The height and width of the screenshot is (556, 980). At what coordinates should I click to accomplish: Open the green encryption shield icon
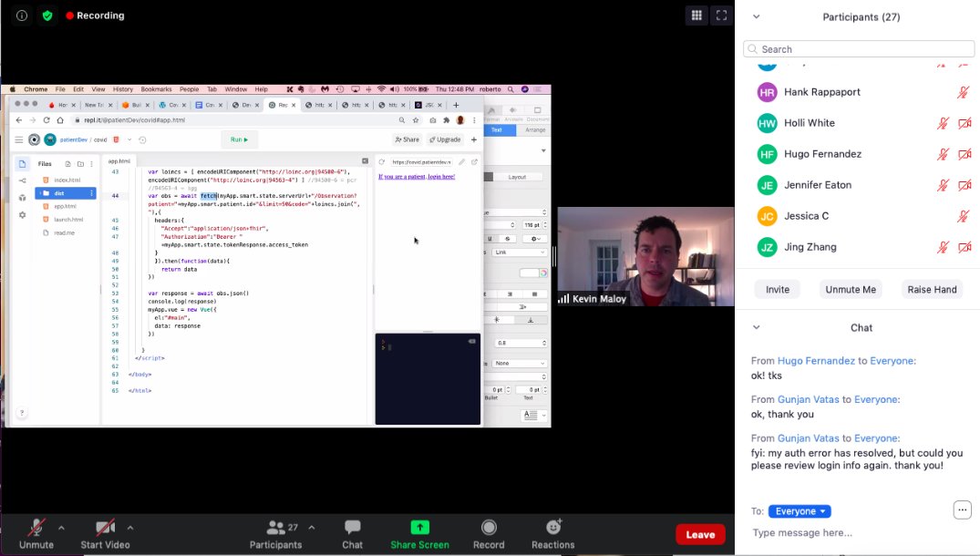click(x=47, y=15)
